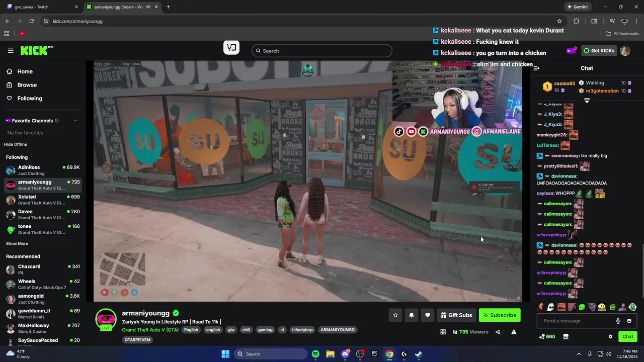The image size is (644, 362).
Task: Click the 735 Viewers count
Action: [470, 332]
